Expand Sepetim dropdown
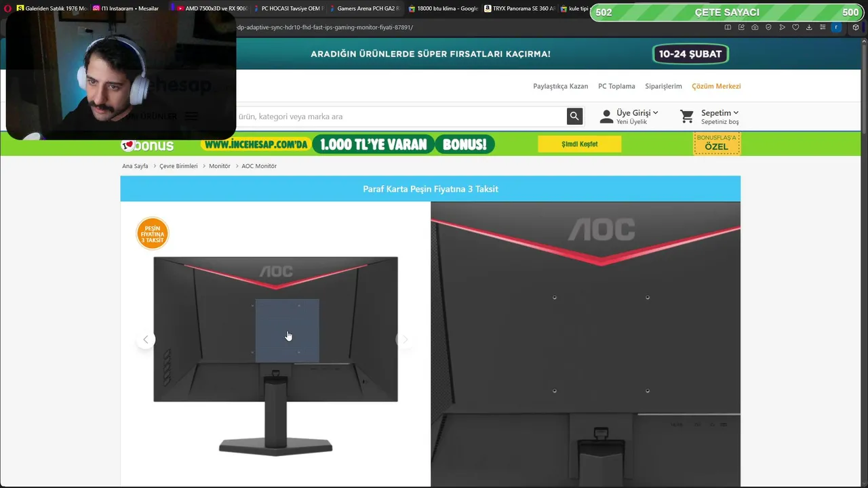The height and width of the screenshot is (488, 868). [720, 113]
